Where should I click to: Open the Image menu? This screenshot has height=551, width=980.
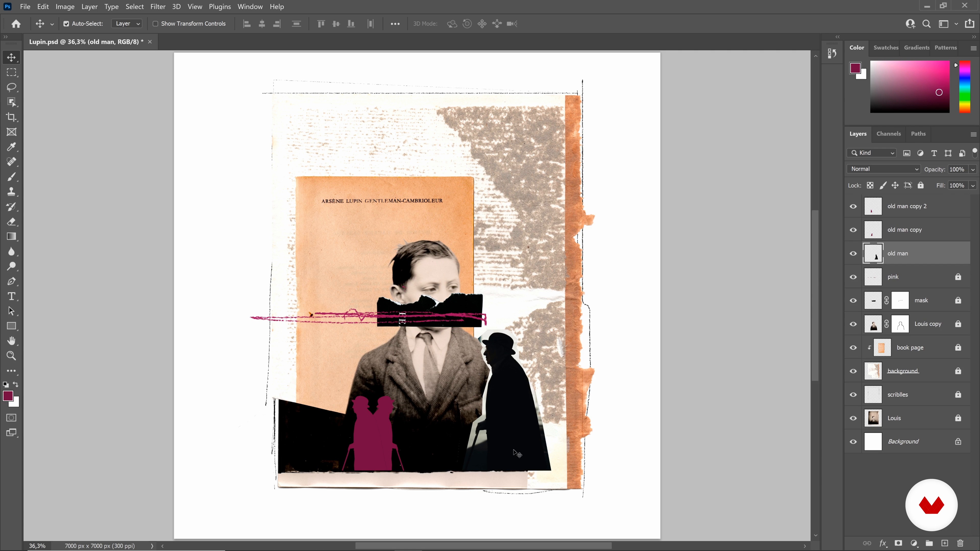click(x=65, y=6)
